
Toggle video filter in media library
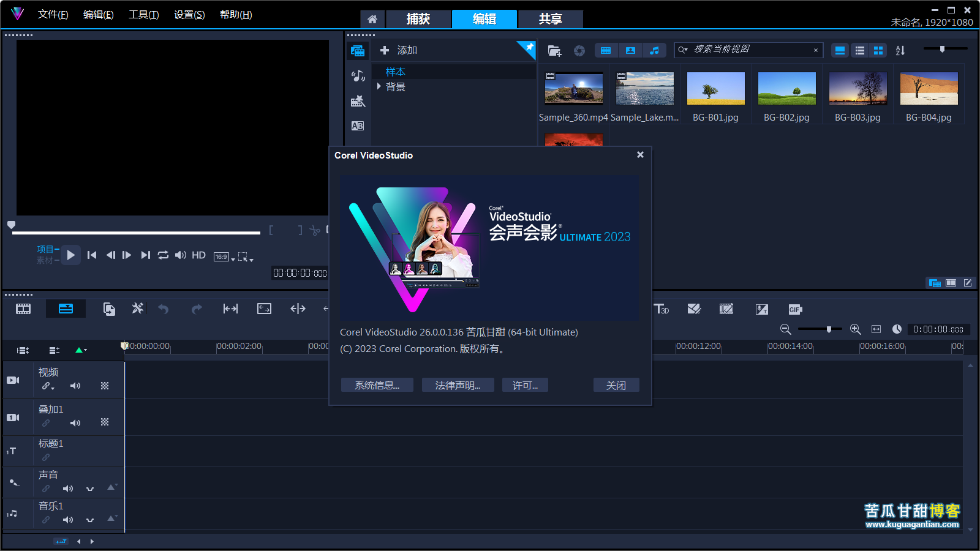[x=606, y=51]
